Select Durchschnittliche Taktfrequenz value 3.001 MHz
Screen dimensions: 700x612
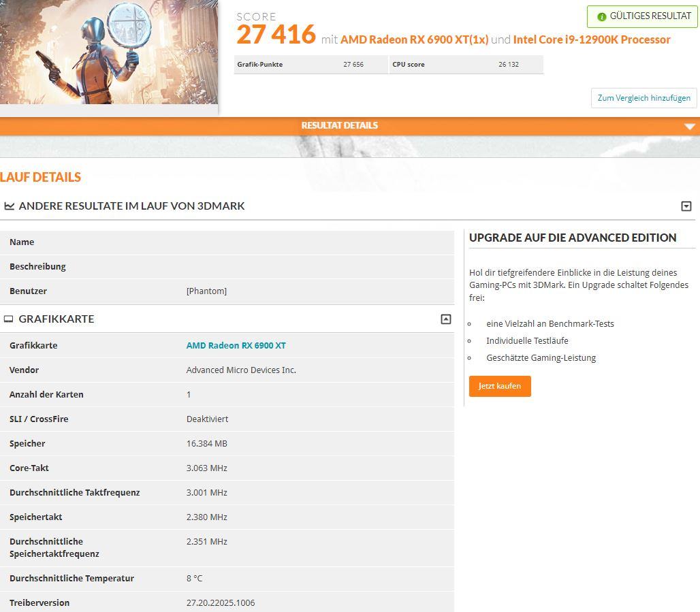[x=207, y=493]
